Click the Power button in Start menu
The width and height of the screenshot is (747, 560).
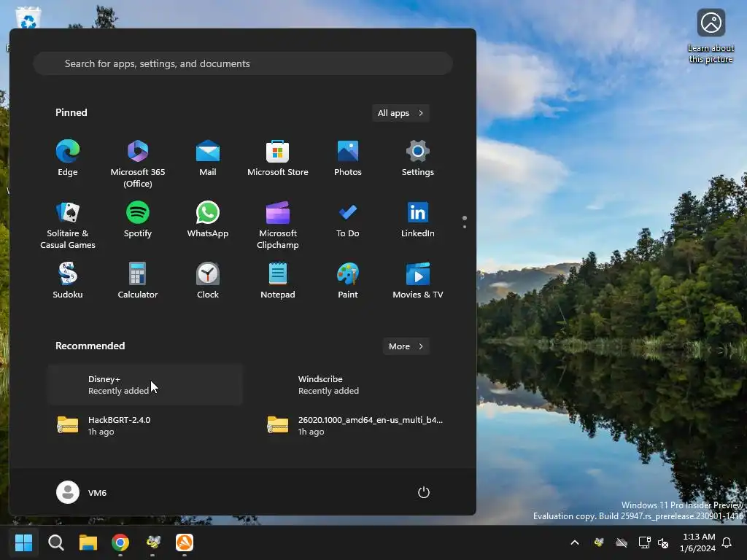(424, 492)
